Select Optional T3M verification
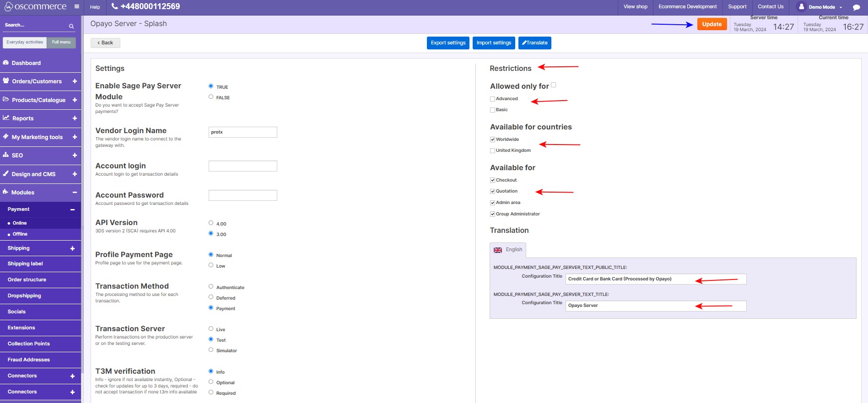 click(211, 382)
